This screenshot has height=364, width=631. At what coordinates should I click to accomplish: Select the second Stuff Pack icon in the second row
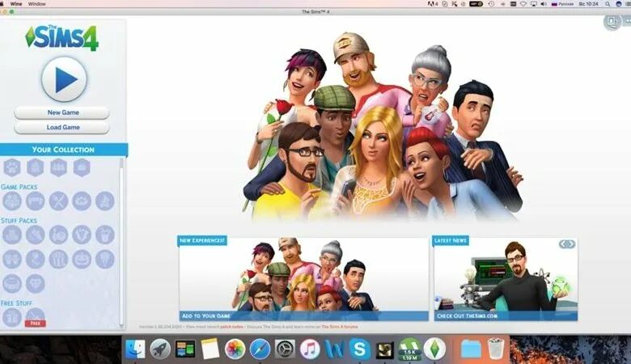[36, 260]
